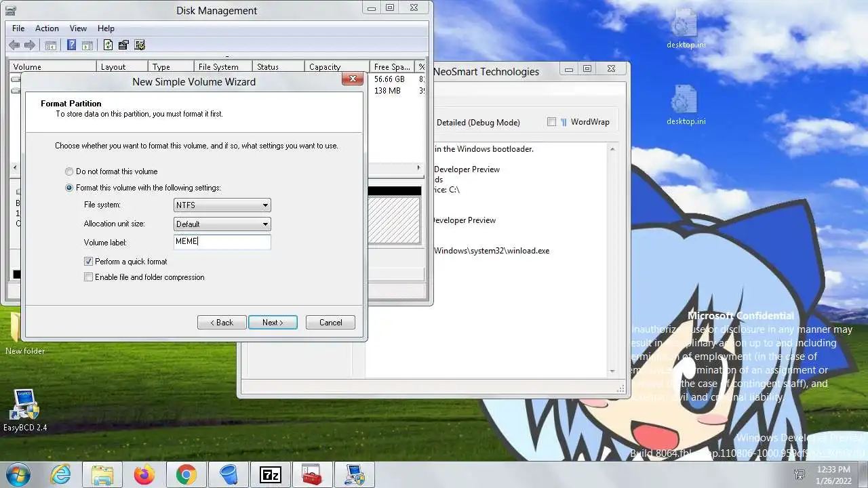Screen dimensions: 868x488
Task: Click the 56.66 GB free space cell
Action: [x=389, y=79]
